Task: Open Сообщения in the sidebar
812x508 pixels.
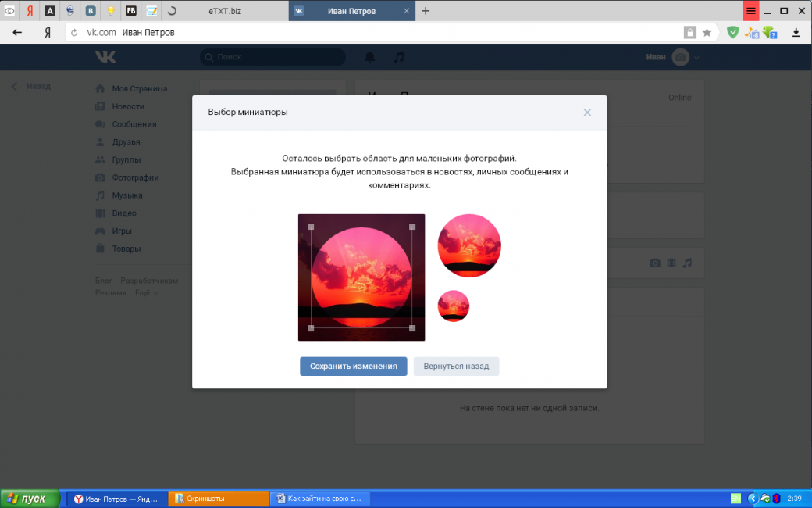Action: click(x=134, y=124)
